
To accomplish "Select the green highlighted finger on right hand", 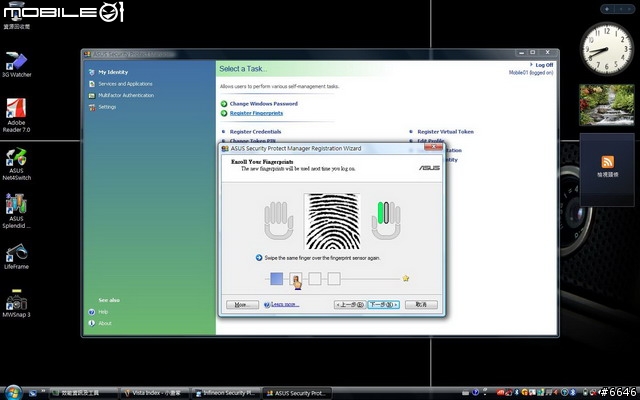I will tap(380, 213).
